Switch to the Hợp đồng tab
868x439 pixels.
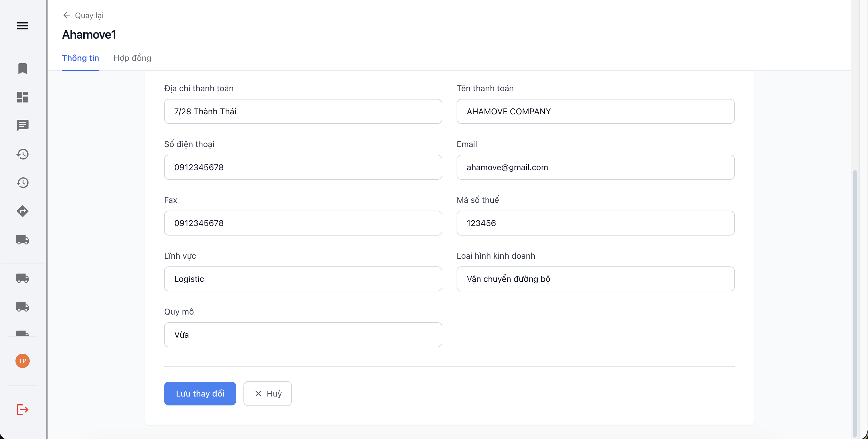[x=132, y=58]
